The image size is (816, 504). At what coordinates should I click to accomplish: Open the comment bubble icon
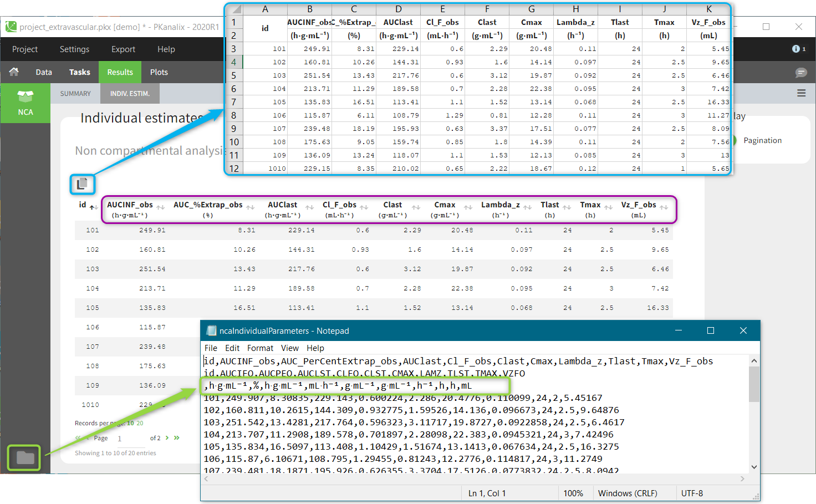(800, 72)
